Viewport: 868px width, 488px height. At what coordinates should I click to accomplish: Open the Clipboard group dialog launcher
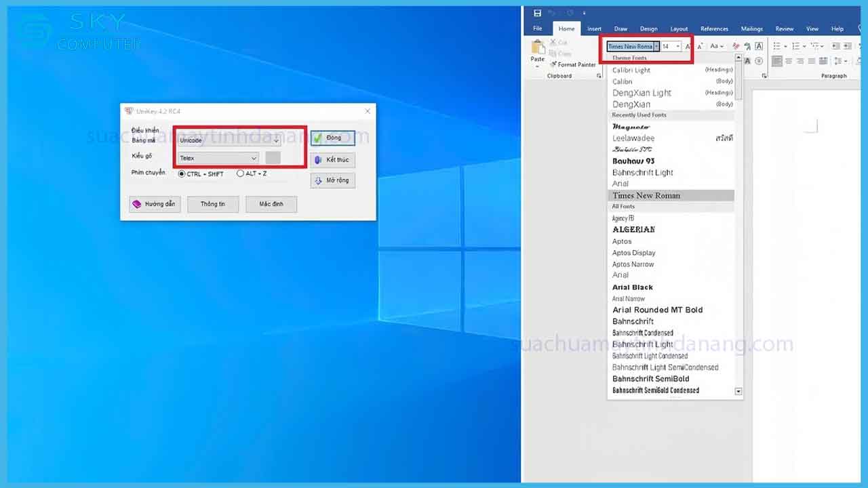click(599, 76)
